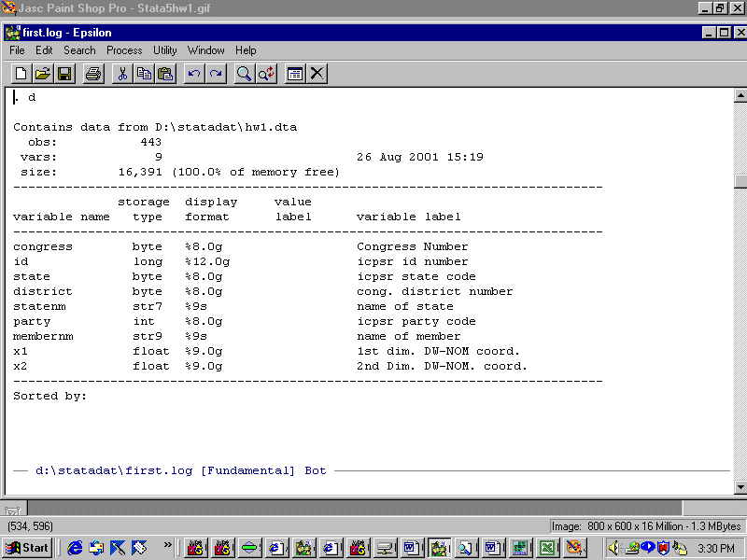The height and width of the screenshot is (560, 747).
Task: Expand the quick launch overflow chevron
Action: pos(168,544)
